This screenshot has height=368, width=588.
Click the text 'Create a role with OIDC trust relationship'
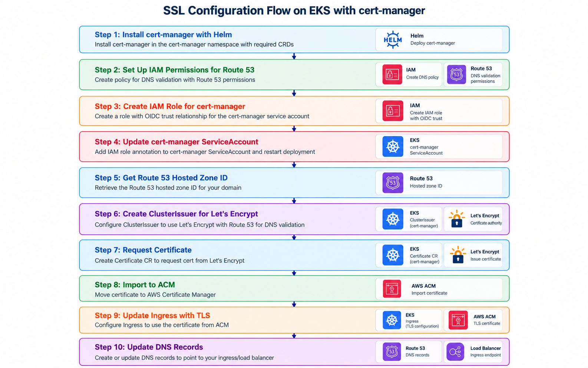(x=202, y=116)
